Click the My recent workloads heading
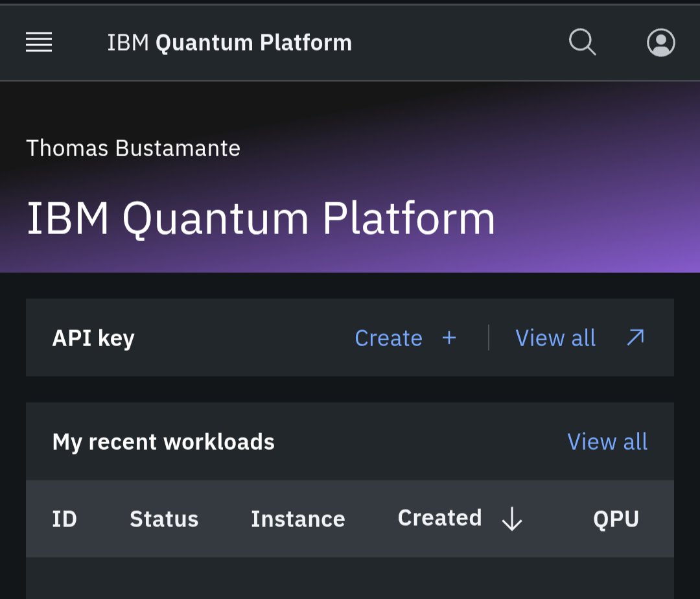The image size is (700, 599). point(163,442)
